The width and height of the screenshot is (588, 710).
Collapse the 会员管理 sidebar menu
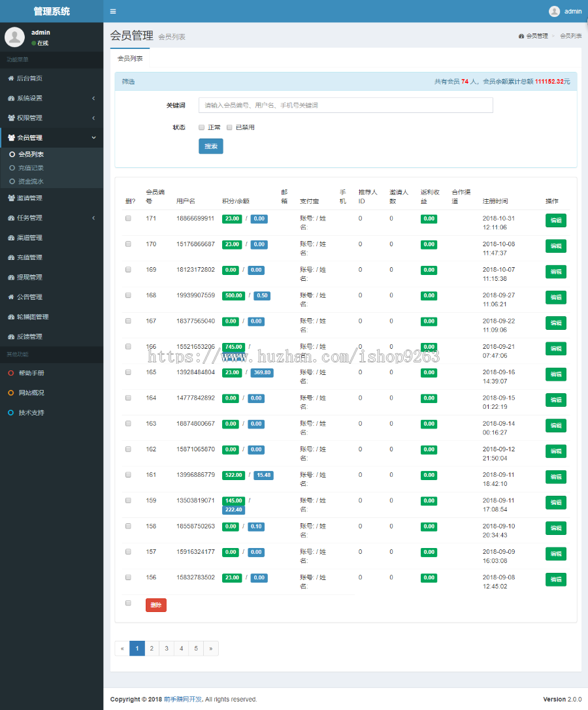coord(52,138)
